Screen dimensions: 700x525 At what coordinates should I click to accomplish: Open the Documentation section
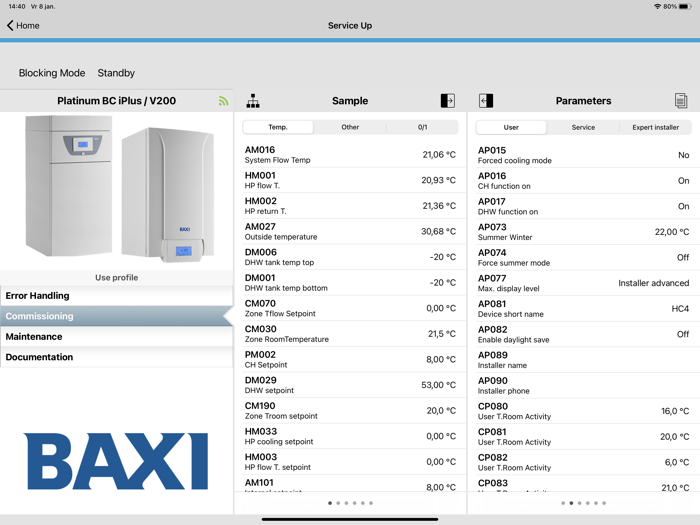coord(117,357)
